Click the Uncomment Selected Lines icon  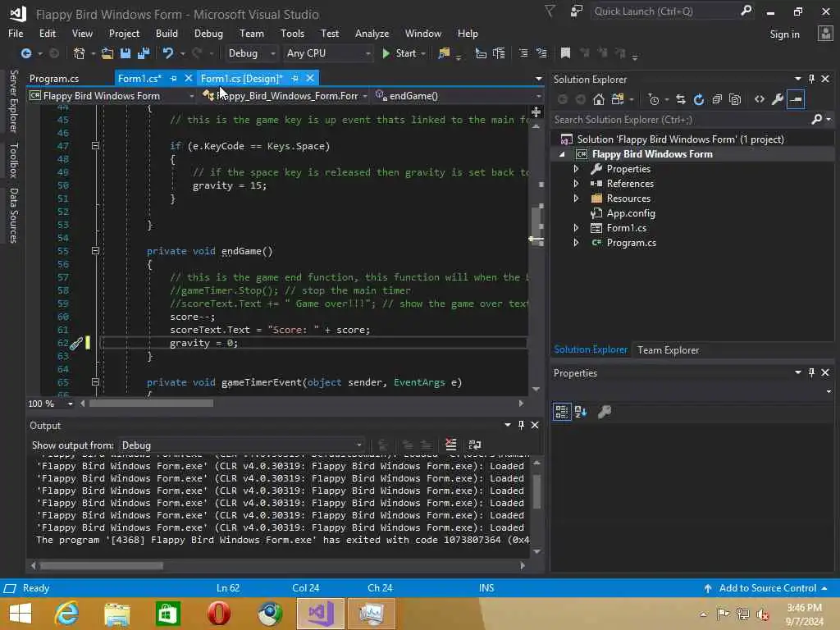[541, 53]
